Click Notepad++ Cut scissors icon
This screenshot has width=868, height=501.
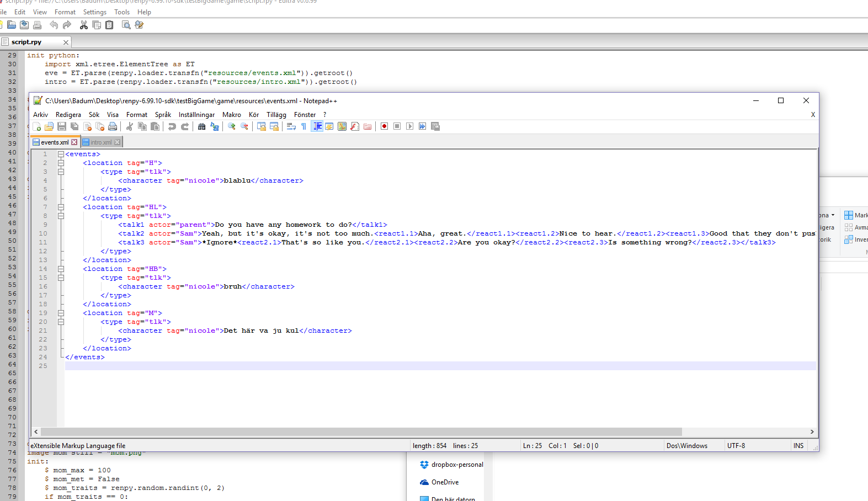pos(130,126)
